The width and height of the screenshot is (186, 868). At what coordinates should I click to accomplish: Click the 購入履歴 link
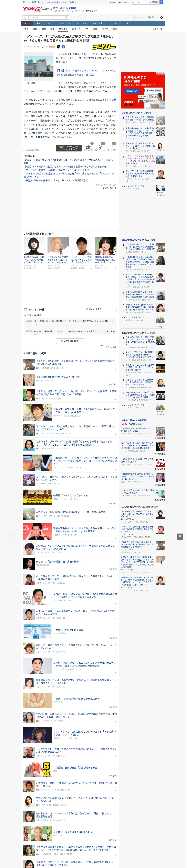[152, 18]
